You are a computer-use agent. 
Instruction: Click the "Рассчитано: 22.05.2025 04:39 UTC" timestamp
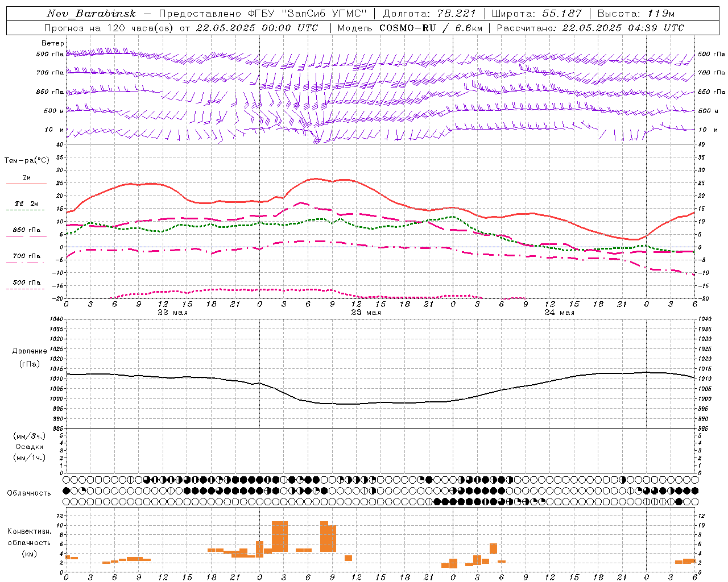590,28
